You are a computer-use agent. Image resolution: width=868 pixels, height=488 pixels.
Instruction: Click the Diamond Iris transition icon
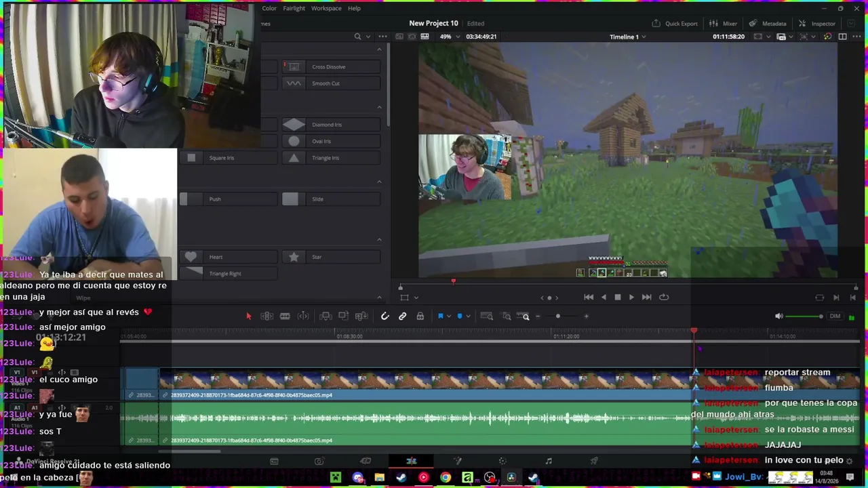[x=294, y=125]
